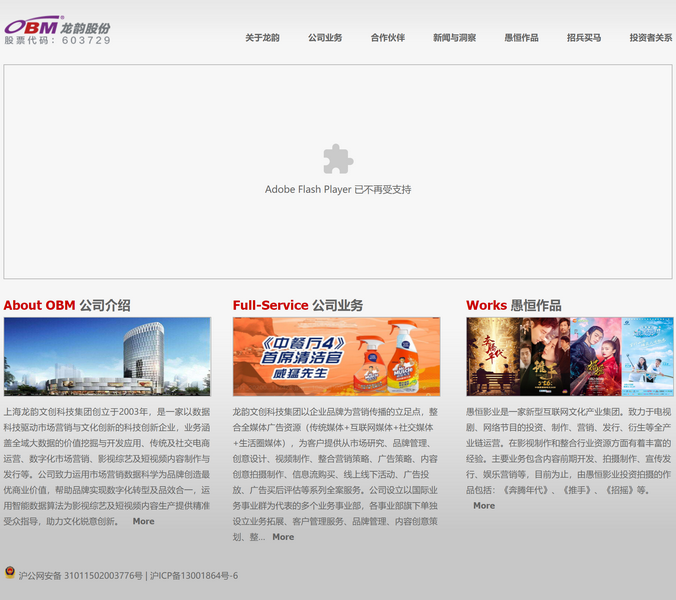676x600 pixels.
Task: Open the company building photo thumbnail
Action: point(107,357)
